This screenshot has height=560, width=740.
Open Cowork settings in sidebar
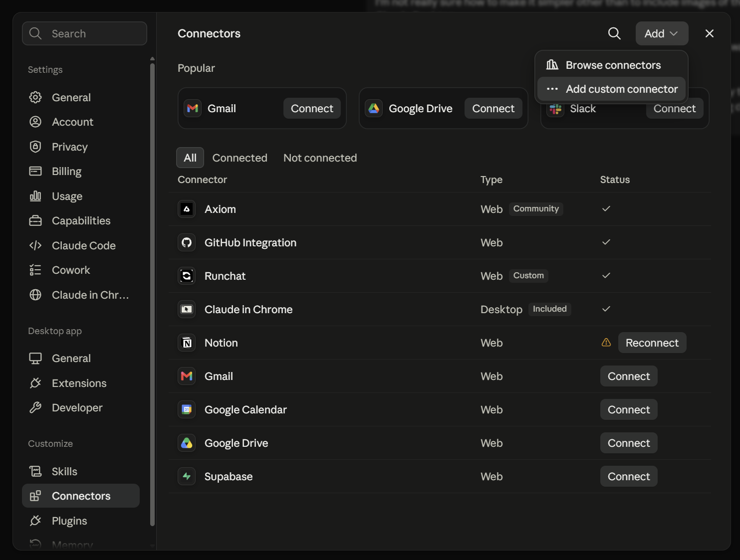[81, 270]
